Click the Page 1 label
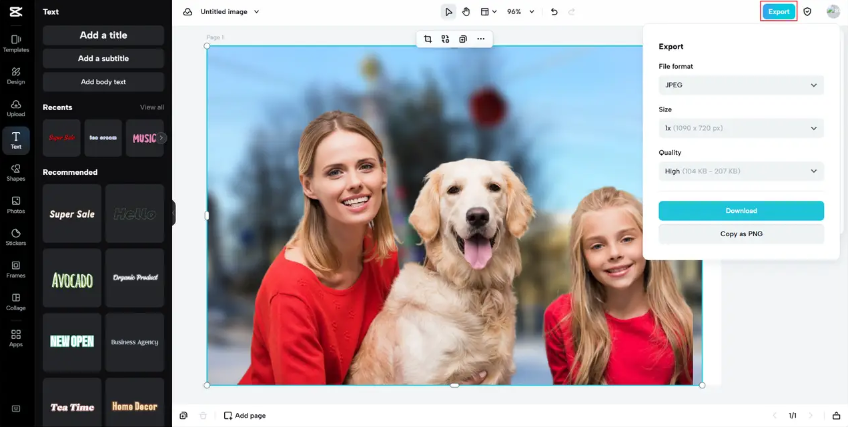848x427 pixels. (215, 37)
